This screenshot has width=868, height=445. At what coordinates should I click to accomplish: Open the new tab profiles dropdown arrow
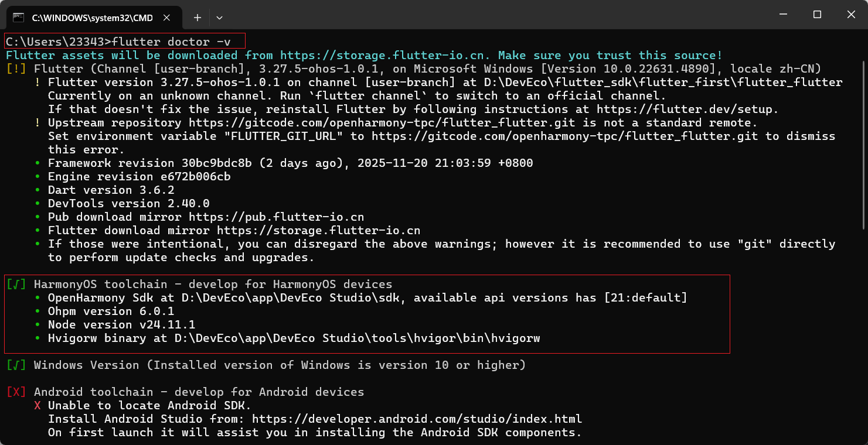pyautogui.click(x=219, y=18)
